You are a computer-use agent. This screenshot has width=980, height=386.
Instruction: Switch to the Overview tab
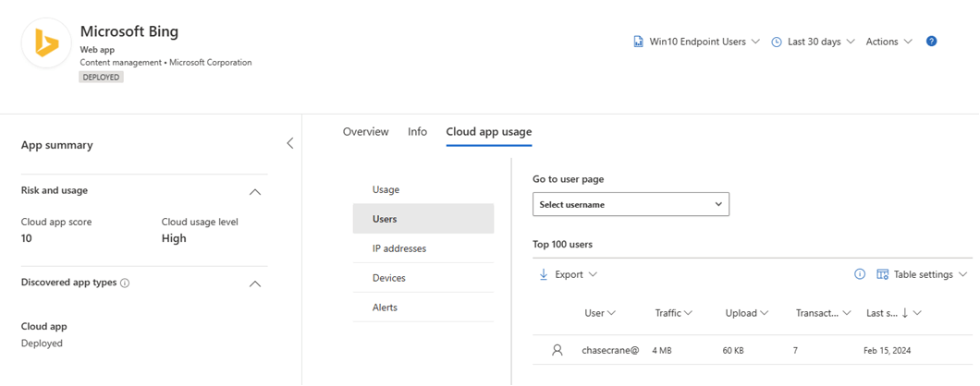(365, 132)
